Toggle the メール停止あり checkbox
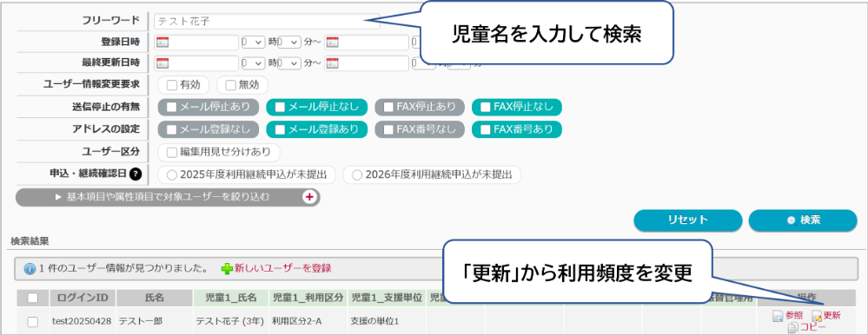This screenshot has height=335, width=868. pos(172,107)
